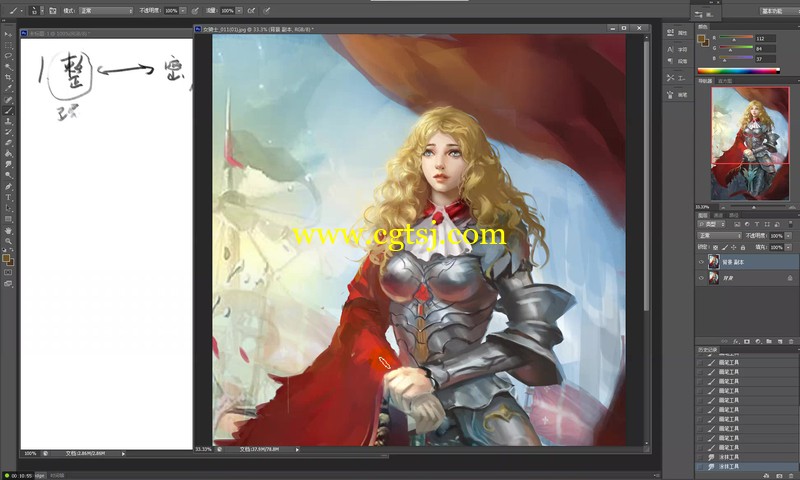The height and width of the screenshot is (480, 800).
Task: Select the Zoom tool
Action: [x=8, y=241]
